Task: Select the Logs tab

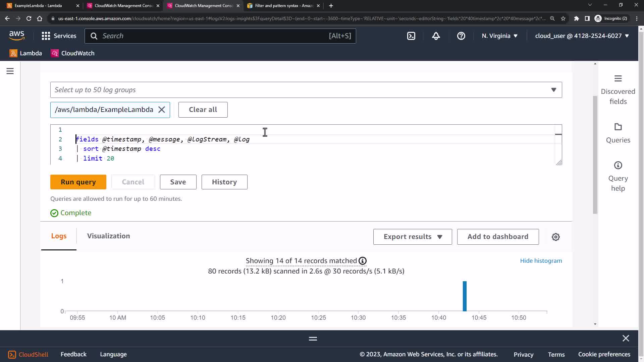Action: coord(59,236)
